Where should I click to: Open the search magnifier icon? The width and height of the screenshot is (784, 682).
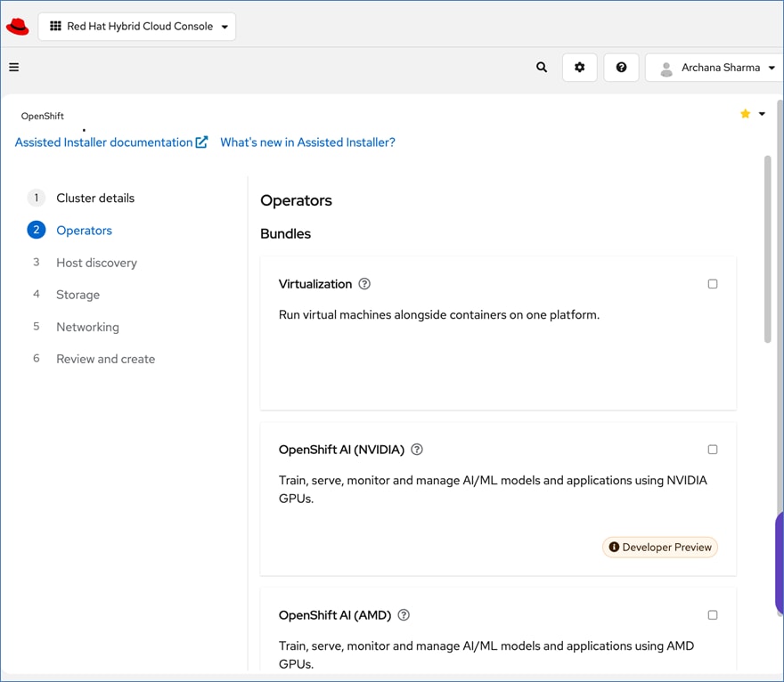pyautogui.click(x=542, y=67)
